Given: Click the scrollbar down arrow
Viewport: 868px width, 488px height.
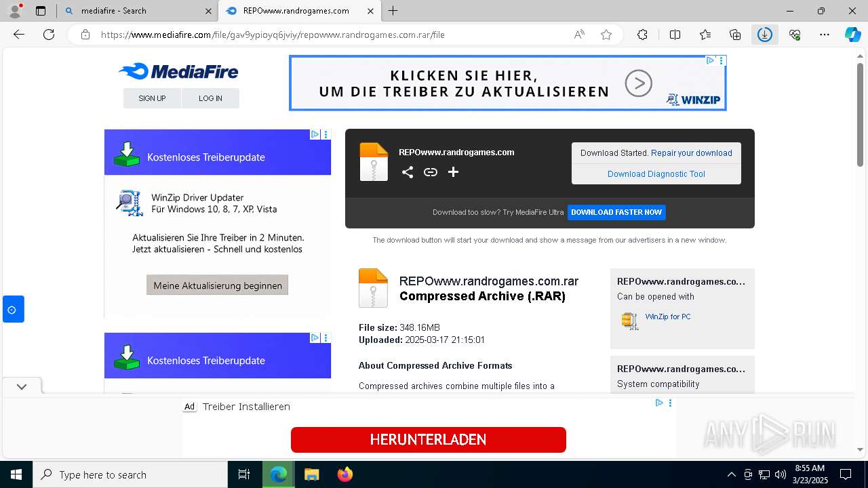Looking at the screenshot, I should (x=861, y=449).
